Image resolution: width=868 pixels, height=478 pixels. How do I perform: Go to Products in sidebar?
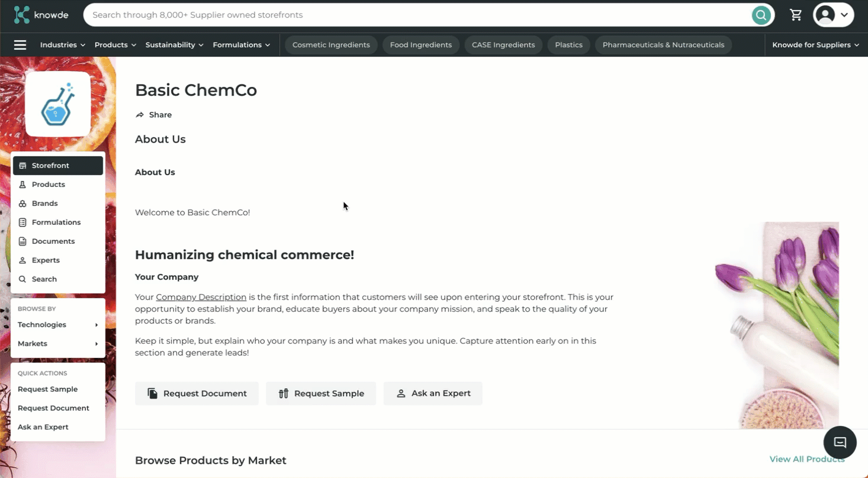coord(49,185)
